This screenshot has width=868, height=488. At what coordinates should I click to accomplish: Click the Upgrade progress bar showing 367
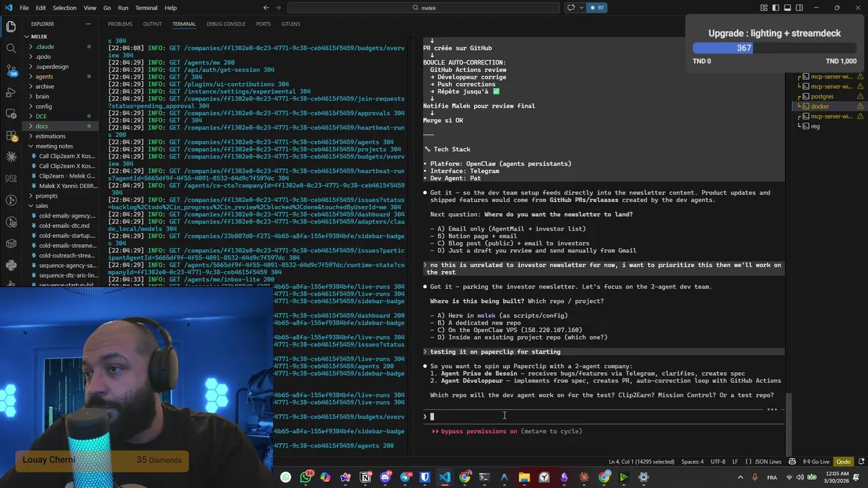point(774,48)
